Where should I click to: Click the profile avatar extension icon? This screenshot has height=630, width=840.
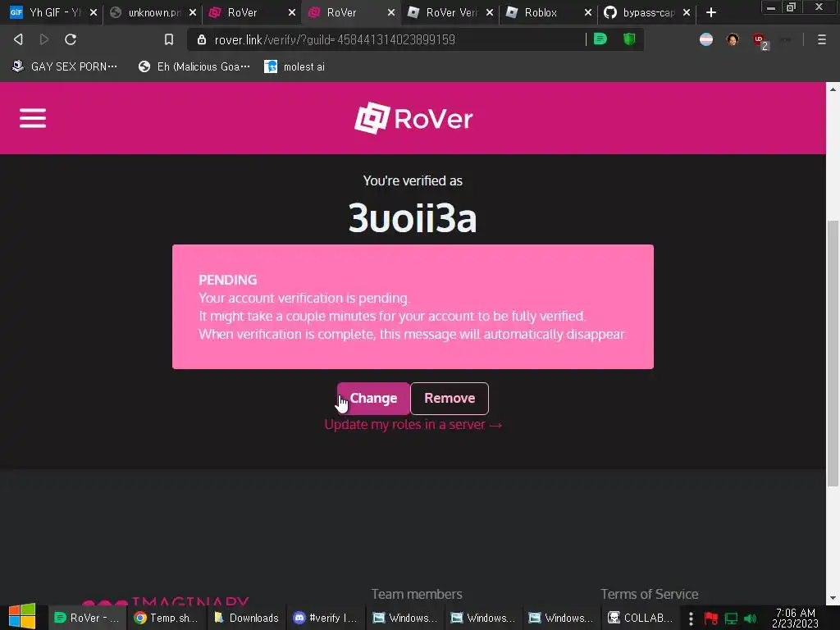click(733, 39)
